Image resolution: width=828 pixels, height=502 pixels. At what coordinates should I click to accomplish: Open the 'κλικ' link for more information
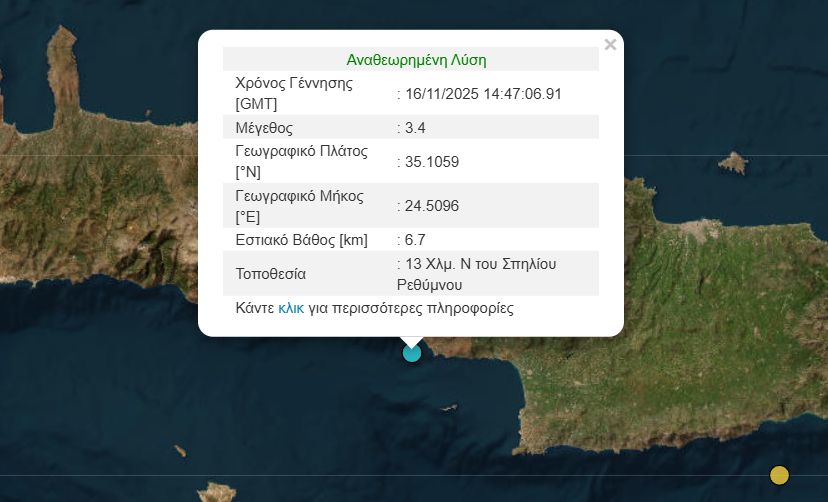pos(291,308)
